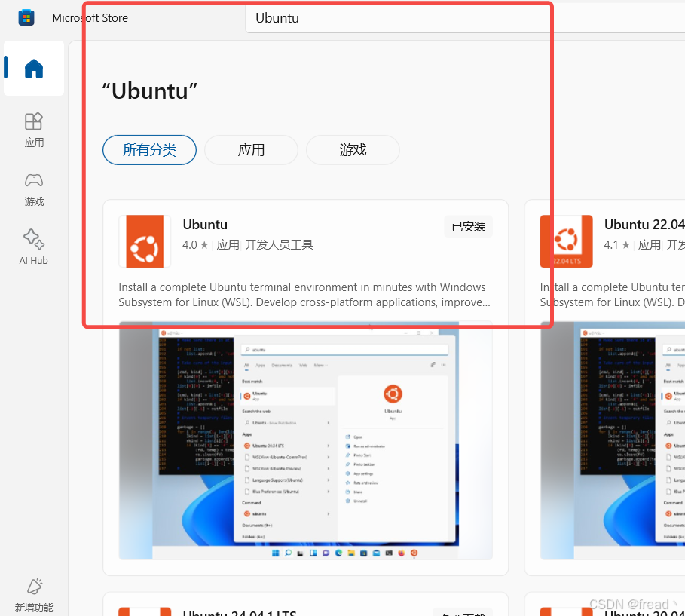Screen dimensions: 685x616
Task: Click the Microsoft Store logo icon
Action: [x=26, y=18]
